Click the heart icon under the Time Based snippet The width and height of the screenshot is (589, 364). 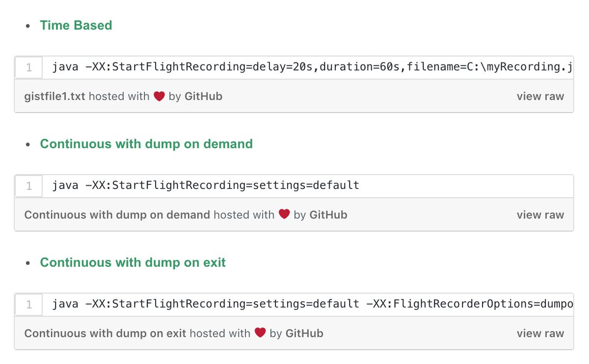click(x=159, y=97)
